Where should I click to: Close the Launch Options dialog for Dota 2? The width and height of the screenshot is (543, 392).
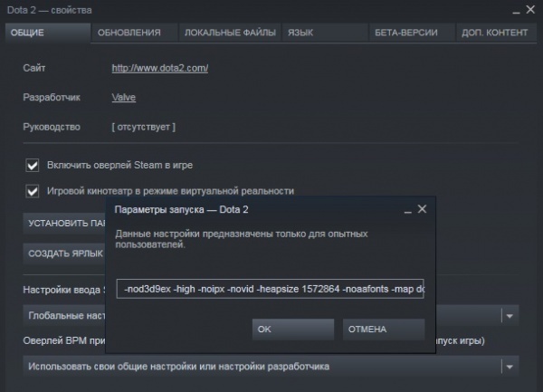tap(423, 209)
